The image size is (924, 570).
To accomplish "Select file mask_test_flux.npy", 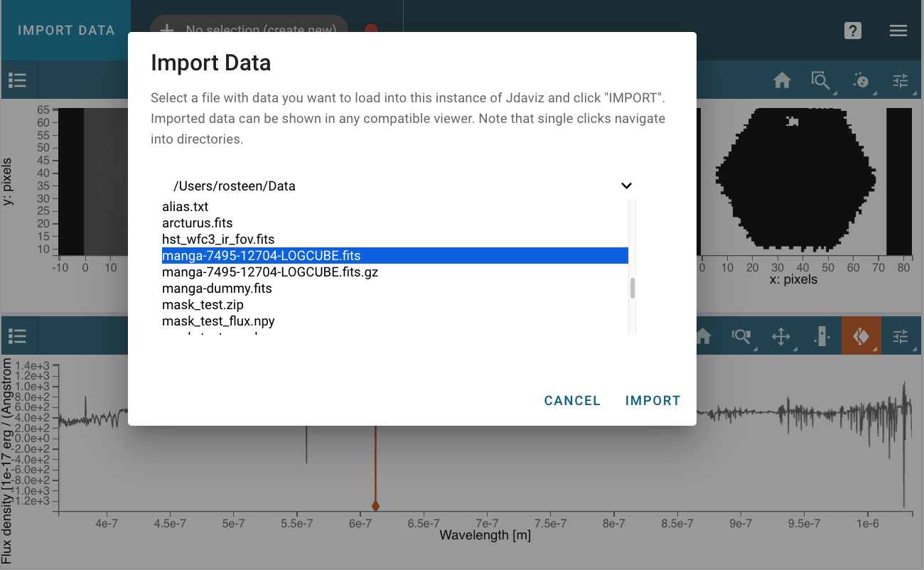I will tap(395, 321).
